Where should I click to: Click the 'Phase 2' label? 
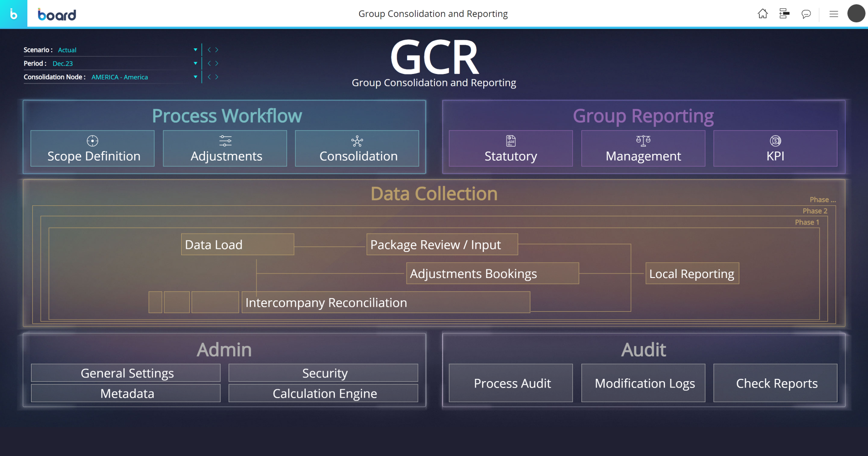point(815,211)
